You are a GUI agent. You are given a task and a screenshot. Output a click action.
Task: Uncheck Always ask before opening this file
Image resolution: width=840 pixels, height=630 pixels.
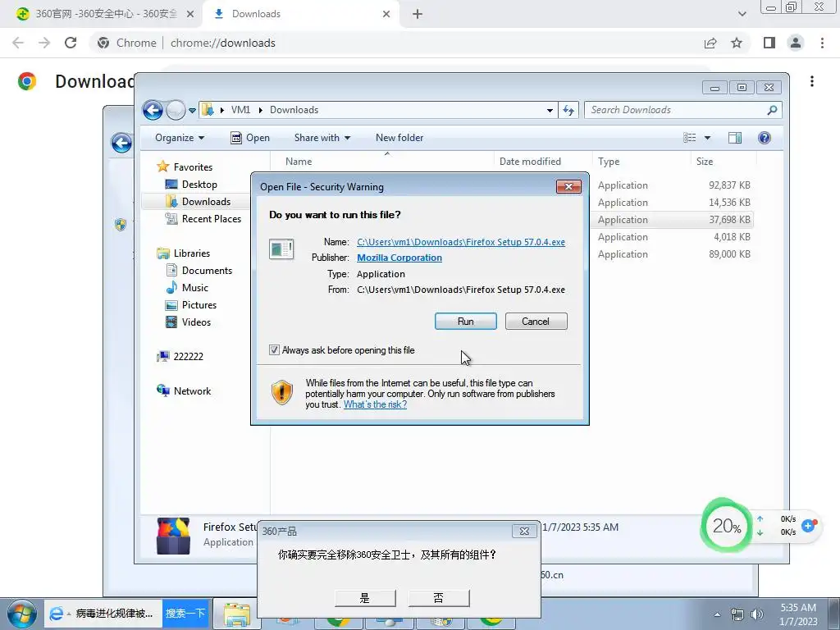click(274, 350)
